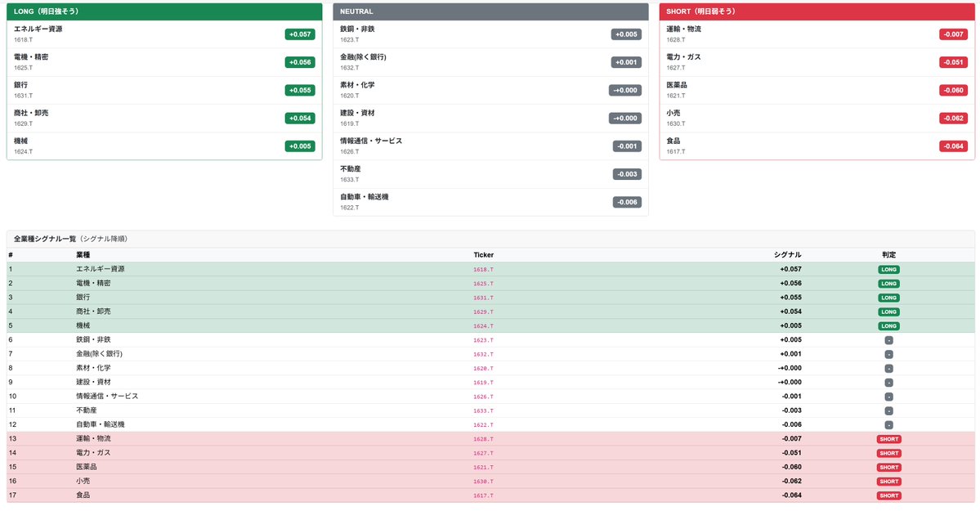Click the +0.054 badge in the LONG card
Screen dimensions: 980x511
300,119
